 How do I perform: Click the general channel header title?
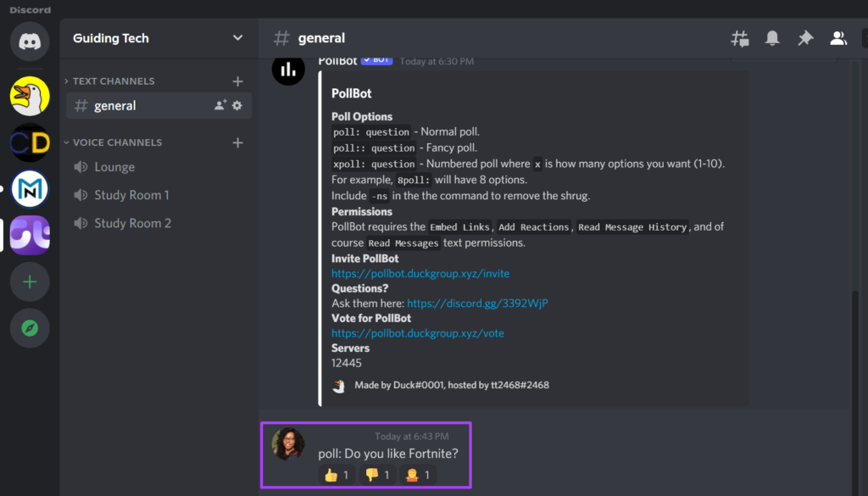pyautogui.click(x=321, y=38)
